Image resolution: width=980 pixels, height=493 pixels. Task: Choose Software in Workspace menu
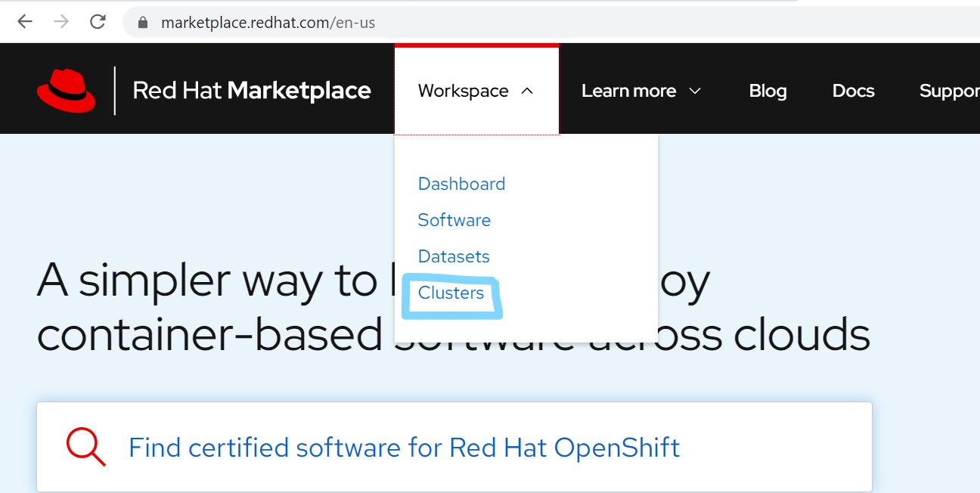pos(454,220)
